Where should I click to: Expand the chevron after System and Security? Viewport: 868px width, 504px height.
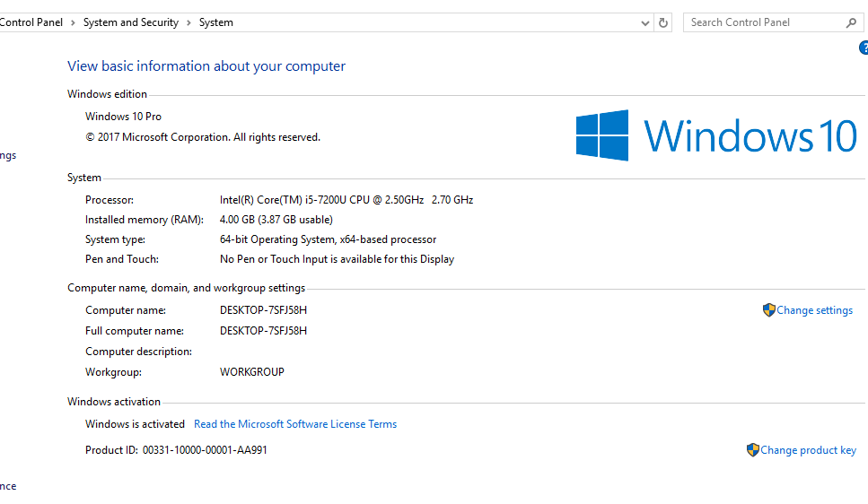tap(189, 22)
